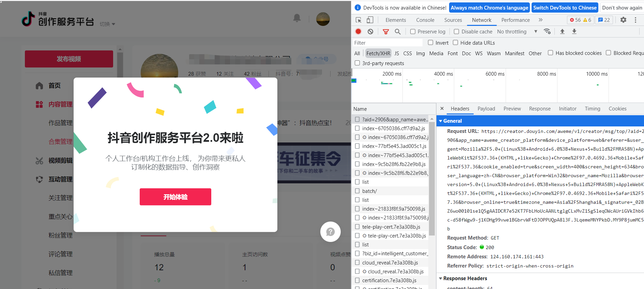Switch to the Timing tab

[x=593, y=109]
